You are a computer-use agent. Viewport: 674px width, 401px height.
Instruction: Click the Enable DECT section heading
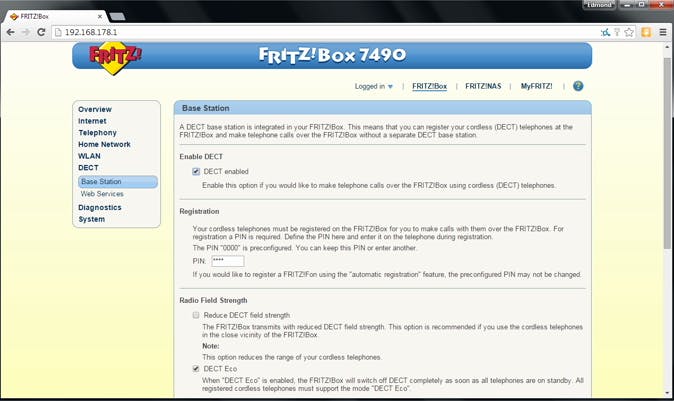click(201, 157)
